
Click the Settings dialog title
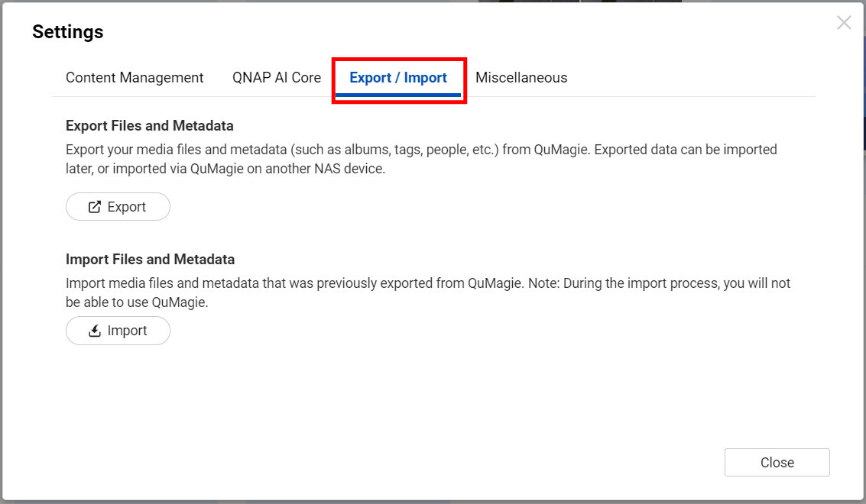pyautogui.click(x=68, y=32)
